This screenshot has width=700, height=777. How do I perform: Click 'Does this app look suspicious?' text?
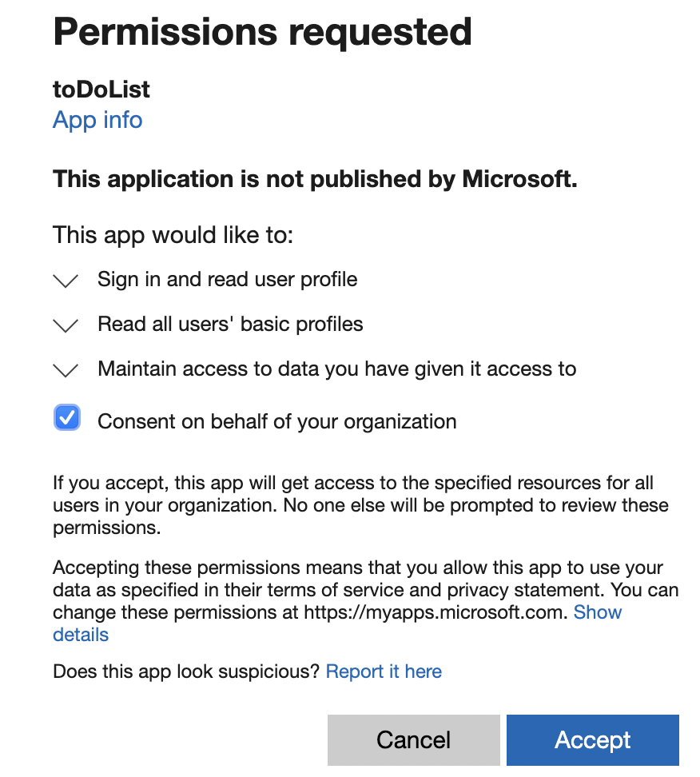click(x=186, y=671)
